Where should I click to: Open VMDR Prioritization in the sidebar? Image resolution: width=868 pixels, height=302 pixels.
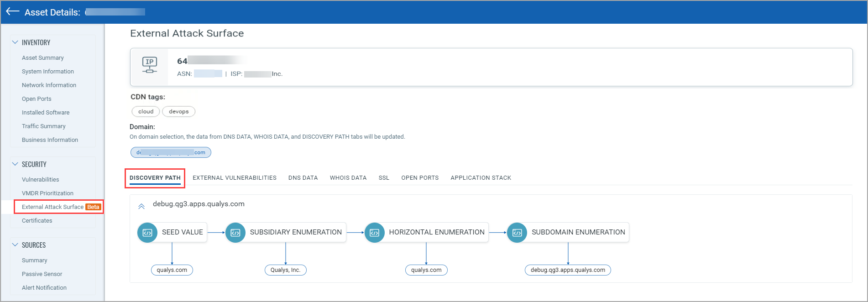coord(47,193)
